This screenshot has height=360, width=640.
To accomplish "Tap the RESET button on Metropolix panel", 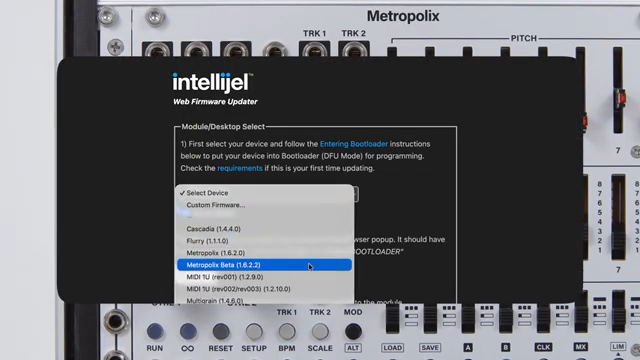I will tap(221, 331).
